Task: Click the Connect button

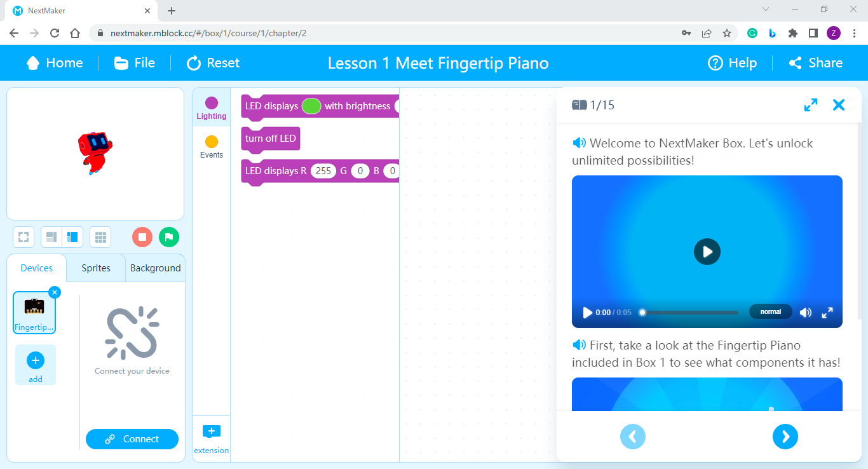Action: [x=132, y=439]
